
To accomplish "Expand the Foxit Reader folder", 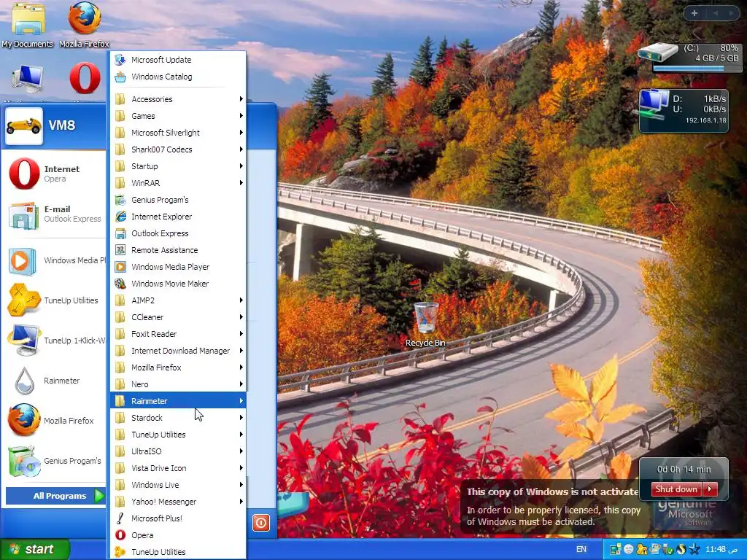I will pos(178,334).
